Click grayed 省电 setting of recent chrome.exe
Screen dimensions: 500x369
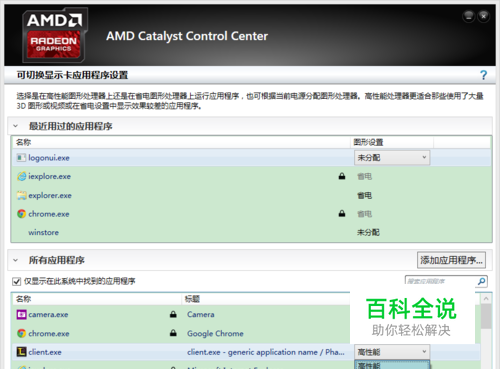coord(364,214)
